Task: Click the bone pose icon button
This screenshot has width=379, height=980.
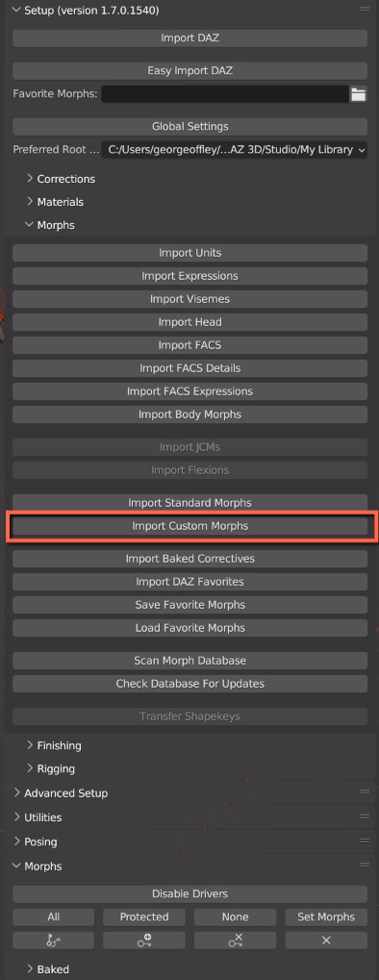Action: 53,940
